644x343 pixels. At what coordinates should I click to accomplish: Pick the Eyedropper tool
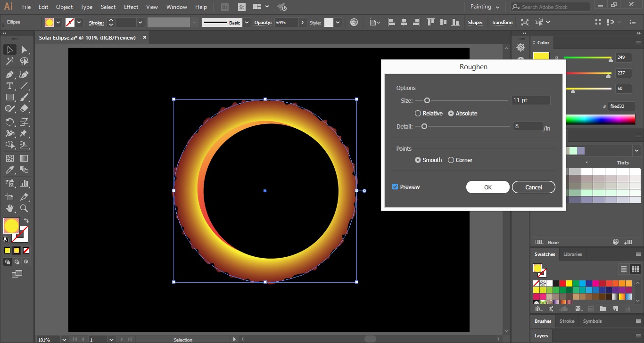[x=9, y=169]
